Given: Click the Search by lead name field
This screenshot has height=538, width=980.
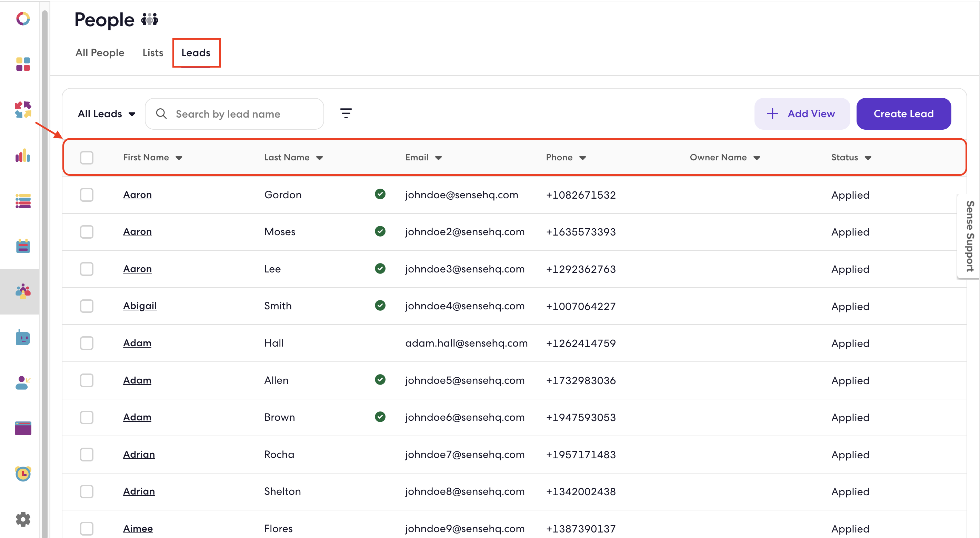Looking at the screenshot, I should click(x=234, y=114).
